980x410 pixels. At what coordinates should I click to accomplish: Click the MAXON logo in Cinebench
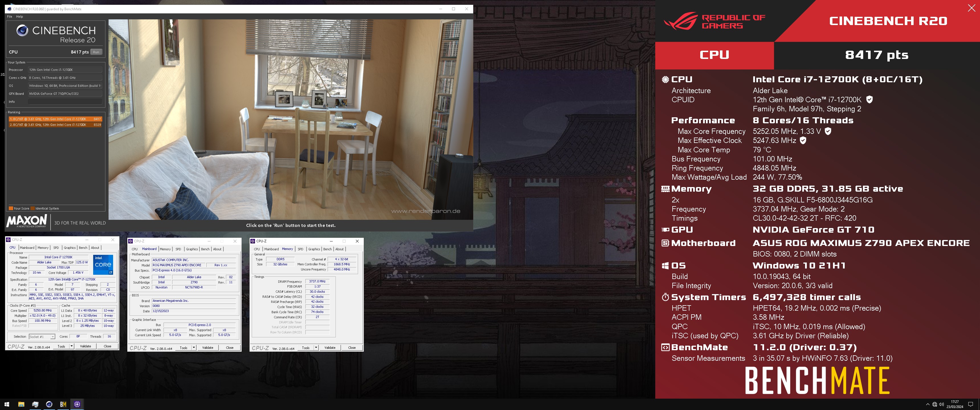pyautogui.click(x=26, y=221)
